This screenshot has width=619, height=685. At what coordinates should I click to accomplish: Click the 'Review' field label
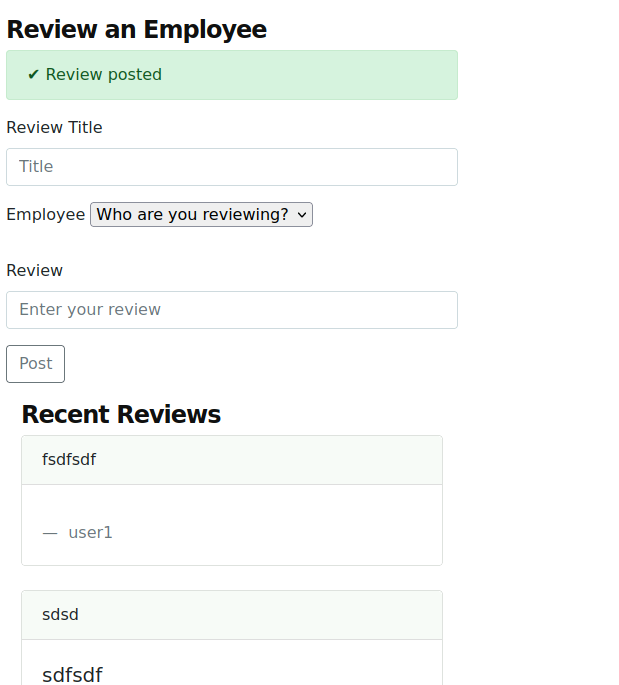coord(35,270)
